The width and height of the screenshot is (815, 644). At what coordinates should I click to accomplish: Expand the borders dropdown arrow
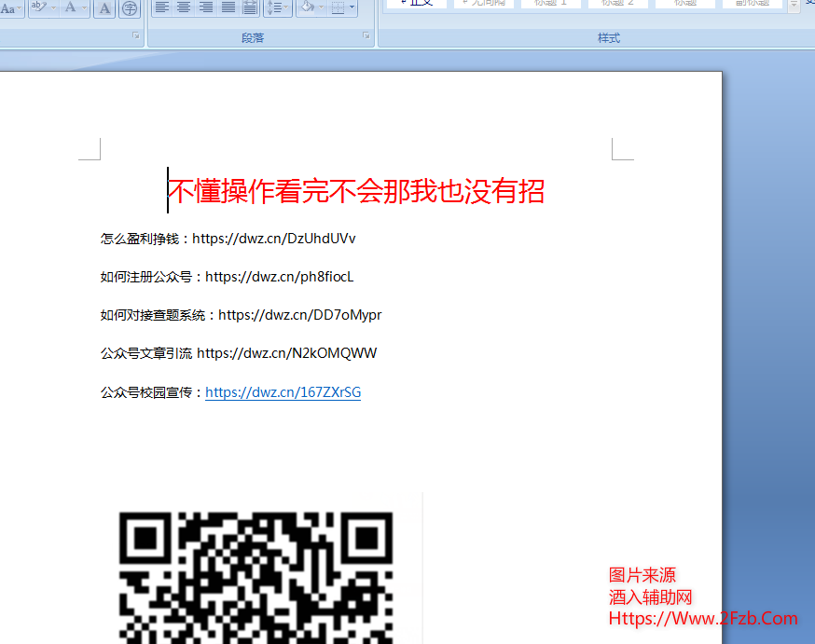(352, 7)
